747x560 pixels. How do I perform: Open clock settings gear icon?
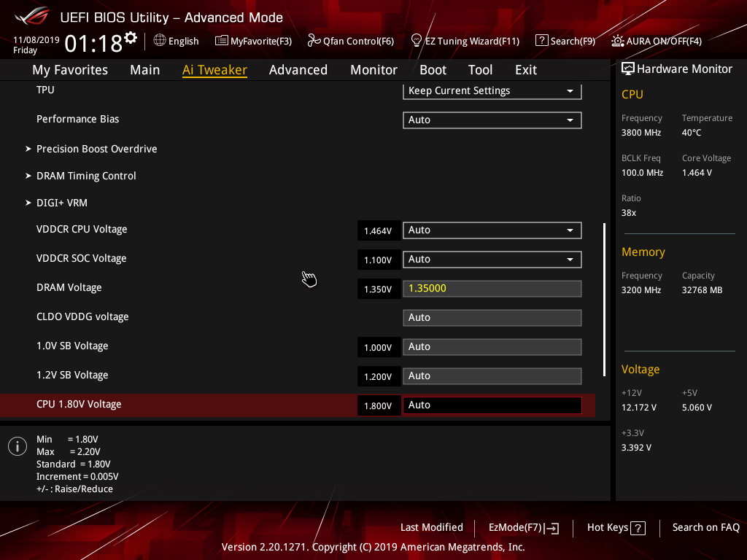pyautogui.click(x=131, y=38)
